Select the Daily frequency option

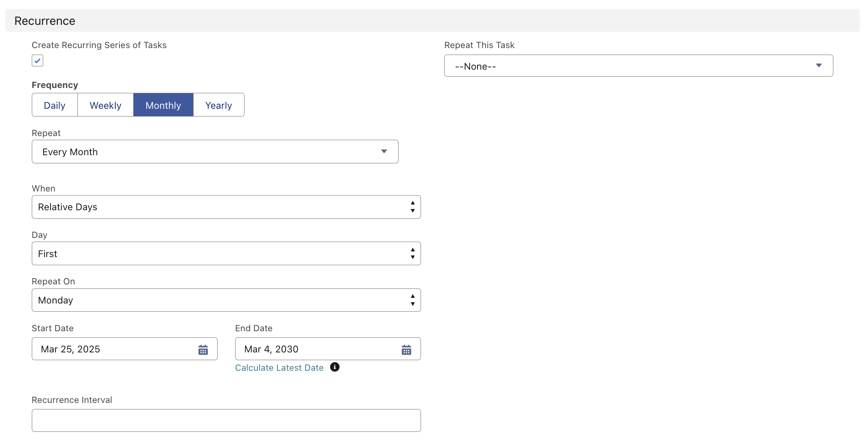click(55, 105)
